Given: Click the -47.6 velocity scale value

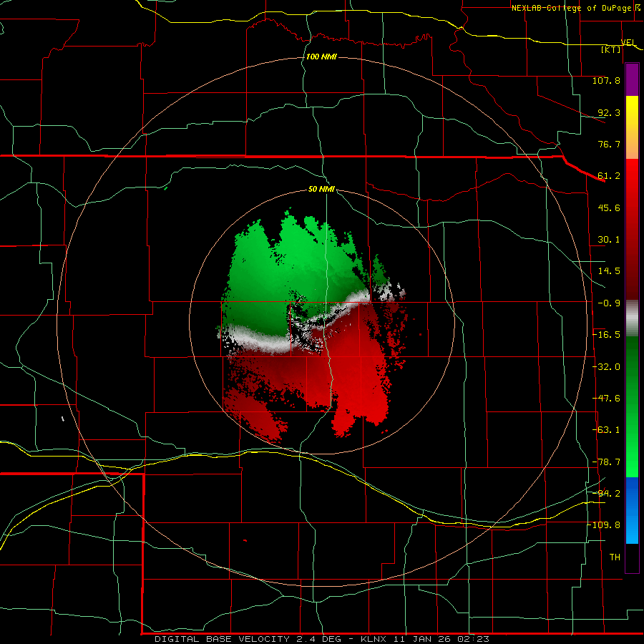Looking at the screenshot, I should pyautogui.click(x=606, y=399).
